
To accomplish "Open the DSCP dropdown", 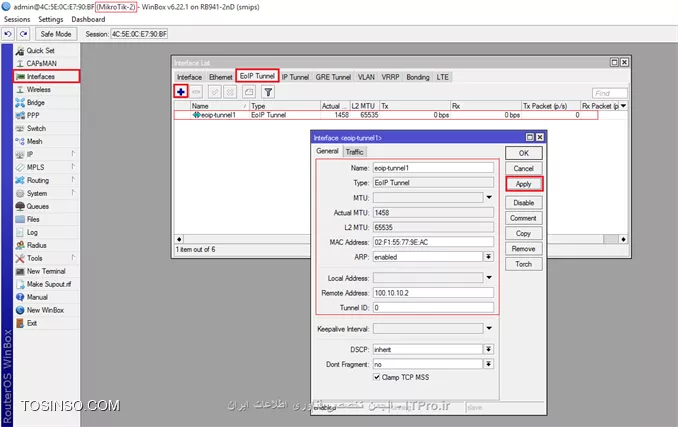I will click(489, 349).
